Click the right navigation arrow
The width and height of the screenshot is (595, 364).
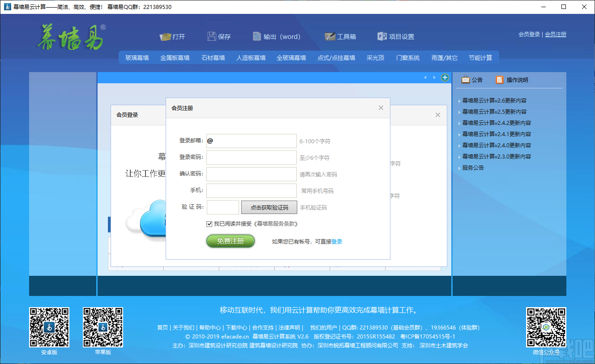pyautogui.click(x=434, y=77)
